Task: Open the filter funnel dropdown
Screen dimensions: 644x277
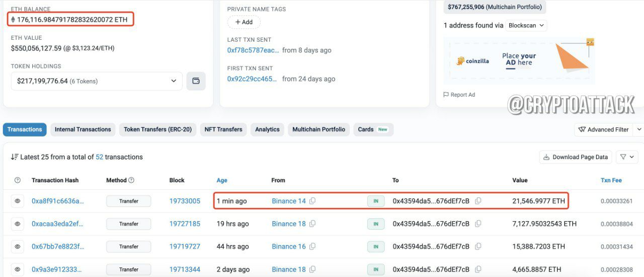Action: coord(627,157)
